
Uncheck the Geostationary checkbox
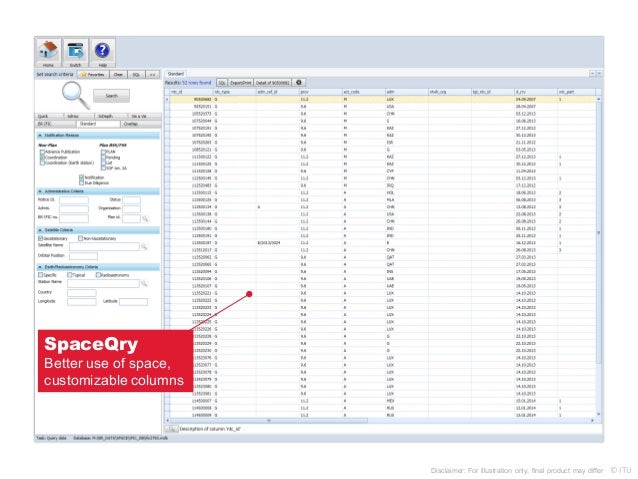pyautogui.click(x=41, y=238)
